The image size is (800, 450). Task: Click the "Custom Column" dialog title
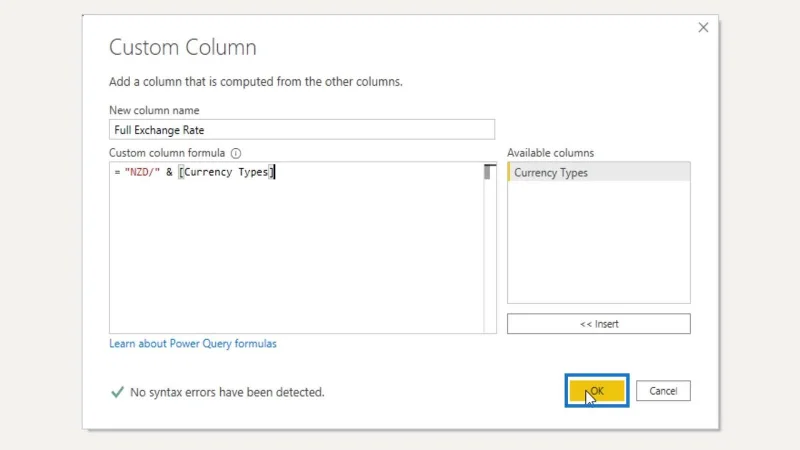click(183, 47)
